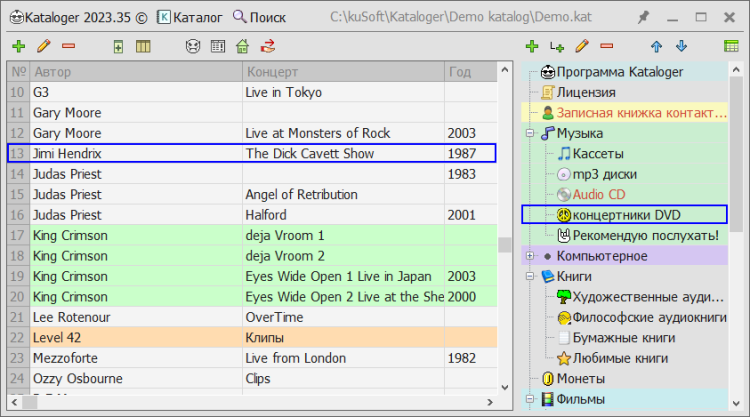This screenshot has width=750, height=417.
Task: Collapse the Книги tree node
Action: click(529, 276)
